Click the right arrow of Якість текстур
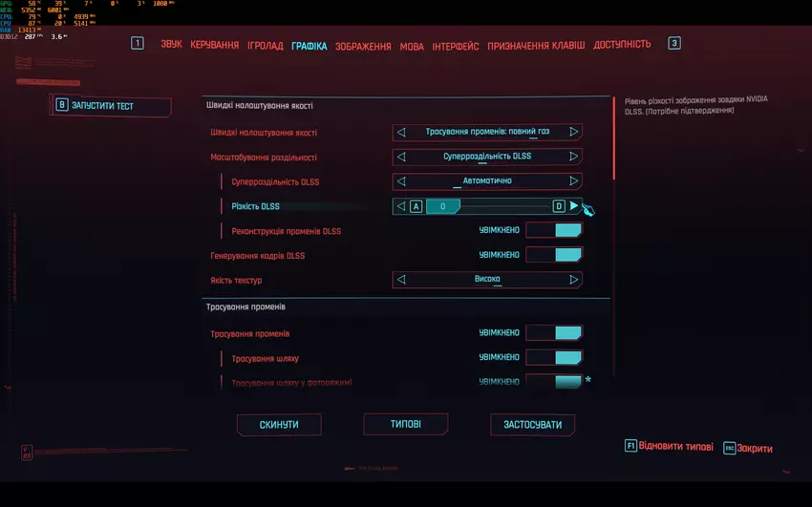 pos(573,280)
